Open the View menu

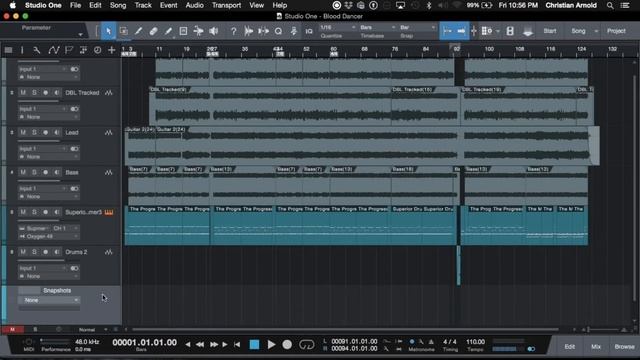tap(256, 5)
